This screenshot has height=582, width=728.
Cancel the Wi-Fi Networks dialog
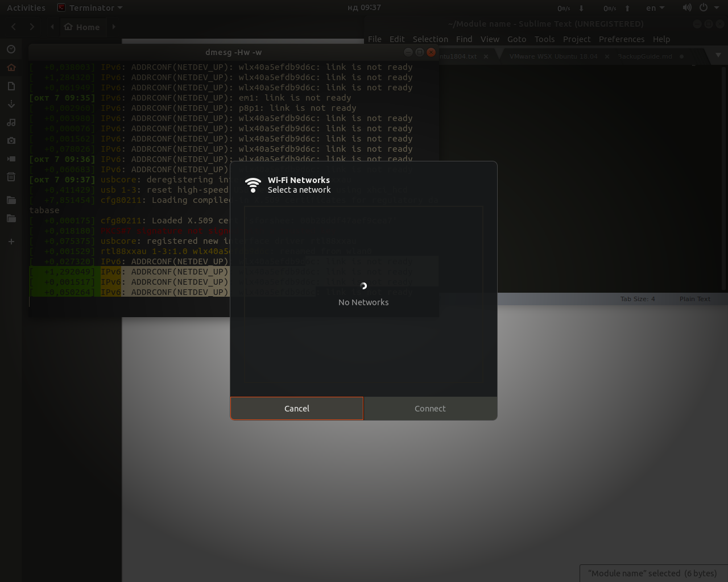(x=297, y=409)
